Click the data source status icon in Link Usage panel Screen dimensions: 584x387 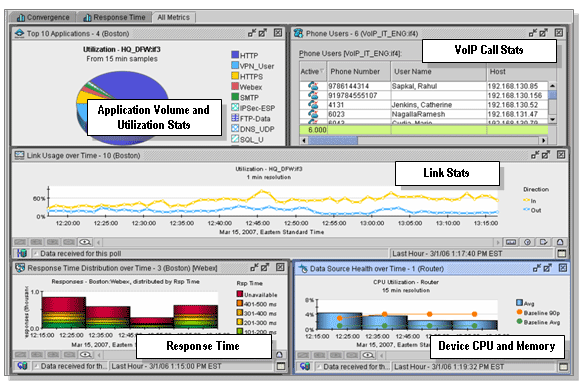22,253
